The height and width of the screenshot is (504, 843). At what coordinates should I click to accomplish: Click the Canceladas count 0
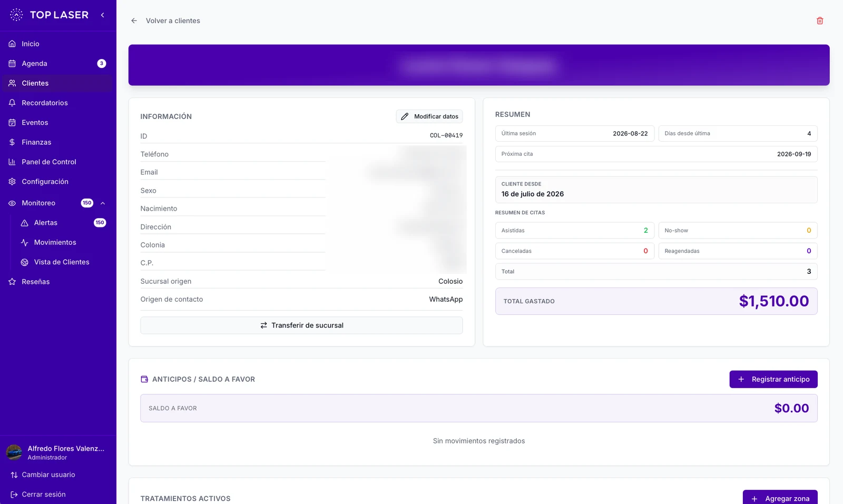point(646,251)
